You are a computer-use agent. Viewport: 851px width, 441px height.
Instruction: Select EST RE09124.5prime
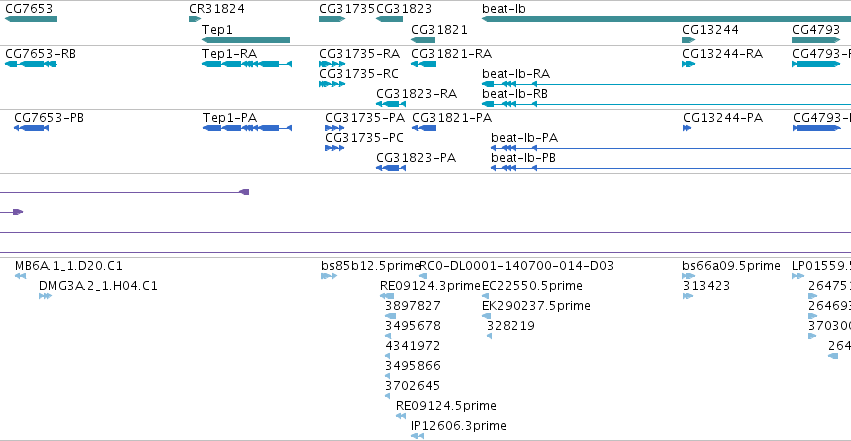[446, 406]
